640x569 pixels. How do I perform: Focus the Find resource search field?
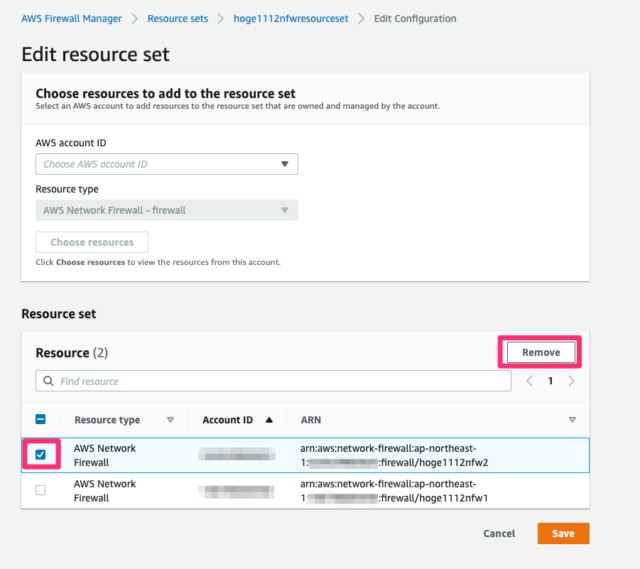point(273,381)
